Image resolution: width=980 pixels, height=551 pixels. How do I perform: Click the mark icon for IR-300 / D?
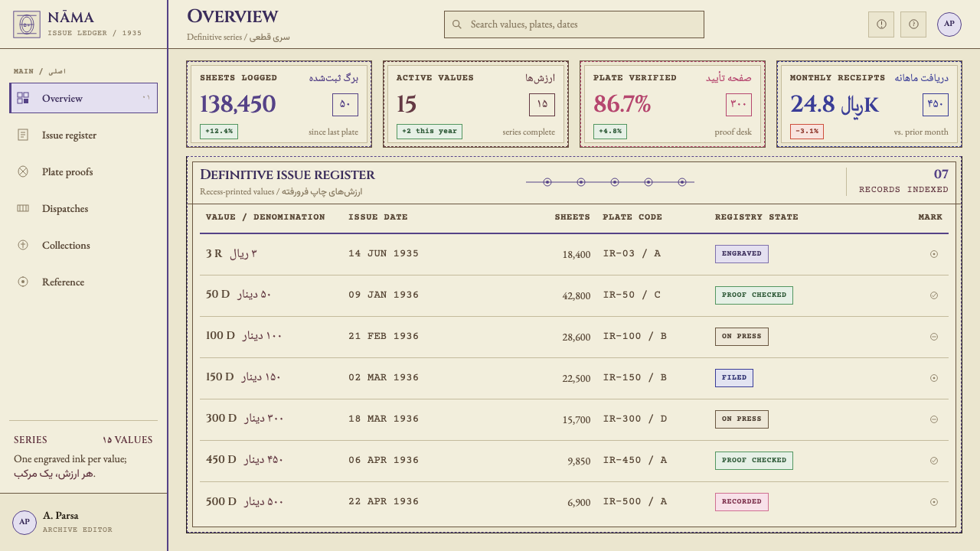[934, 419]
